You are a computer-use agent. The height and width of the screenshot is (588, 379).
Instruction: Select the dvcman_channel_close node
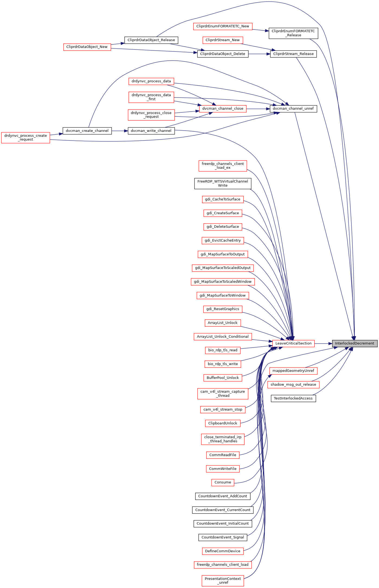(223, 109)
